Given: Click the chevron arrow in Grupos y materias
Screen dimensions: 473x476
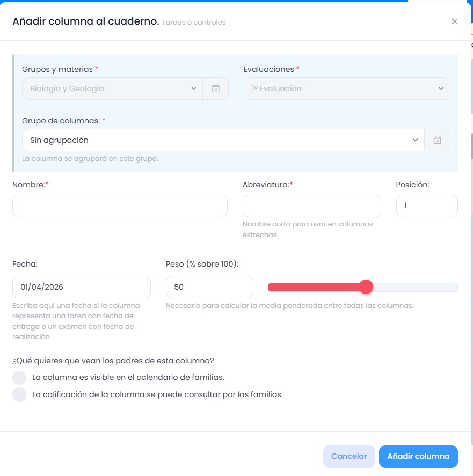Looking at the screenshot, I should click(x=194, y=89).
